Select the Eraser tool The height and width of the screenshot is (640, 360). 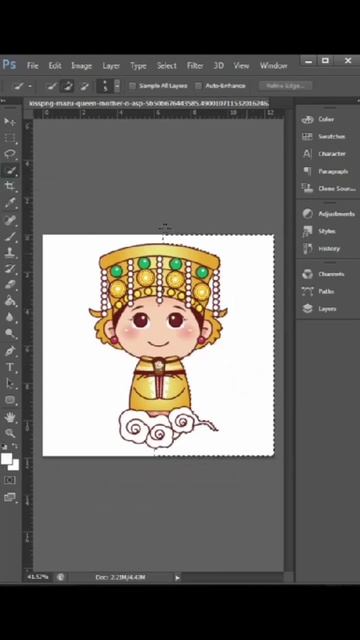click(x=10, y=285)
